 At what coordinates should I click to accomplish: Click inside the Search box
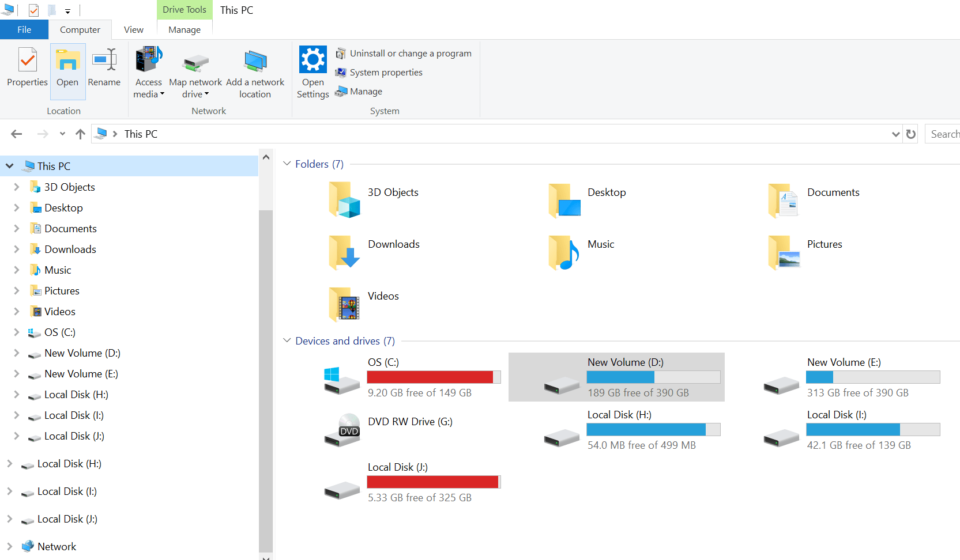pos(946,134)
